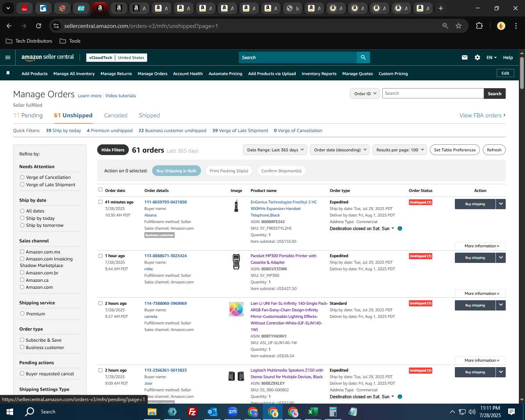Click Set Table Preferences button
The image size is (525, 420).
[x=455, y=150]
